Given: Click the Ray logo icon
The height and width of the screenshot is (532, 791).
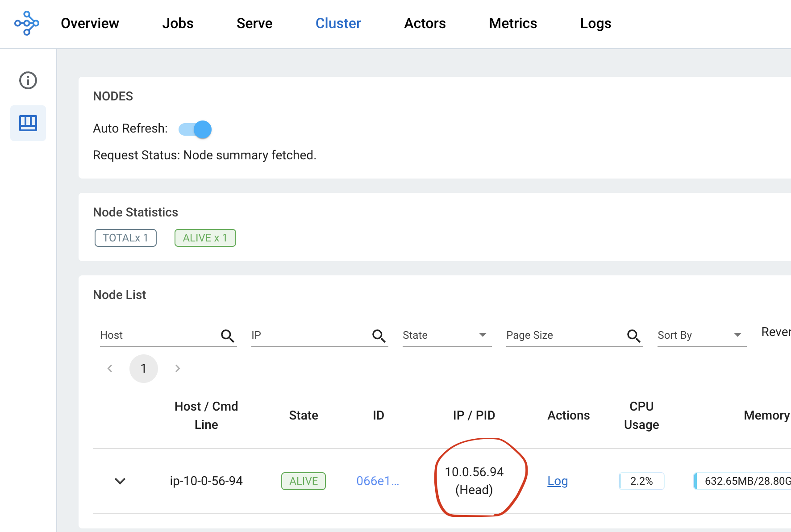Looking at the screenshot, I should point(27,23).
